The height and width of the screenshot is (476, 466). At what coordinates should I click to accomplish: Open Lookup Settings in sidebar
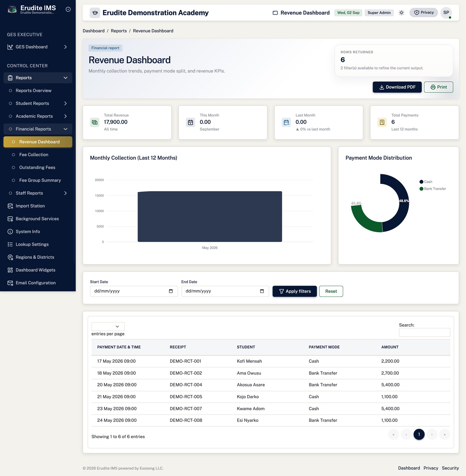pyautogui.click(x=38, y=244)
